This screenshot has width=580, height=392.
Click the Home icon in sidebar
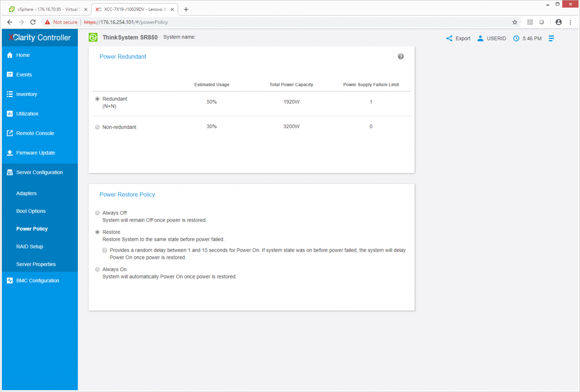pyautogui.click(x=10, y=55)
